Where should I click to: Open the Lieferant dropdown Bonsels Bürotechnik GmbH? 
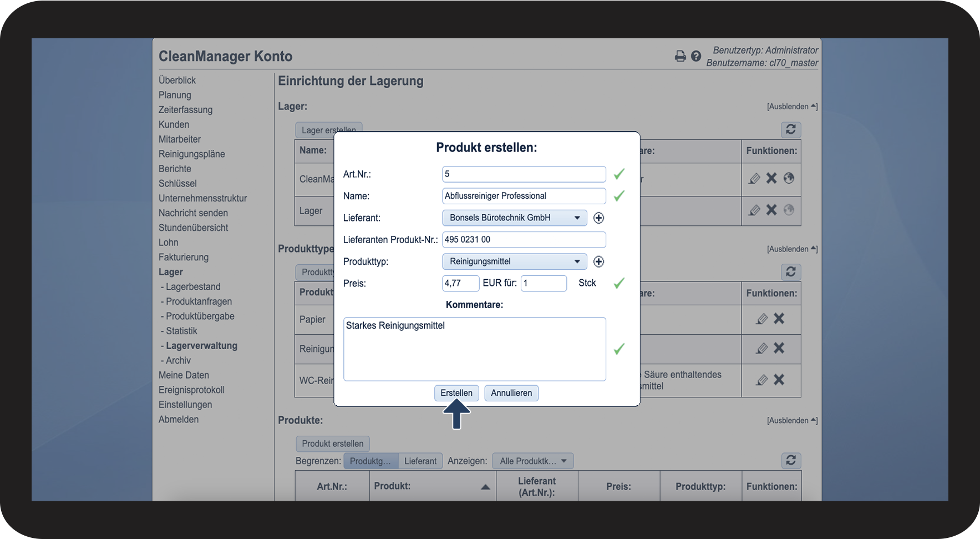coord(515,218)
